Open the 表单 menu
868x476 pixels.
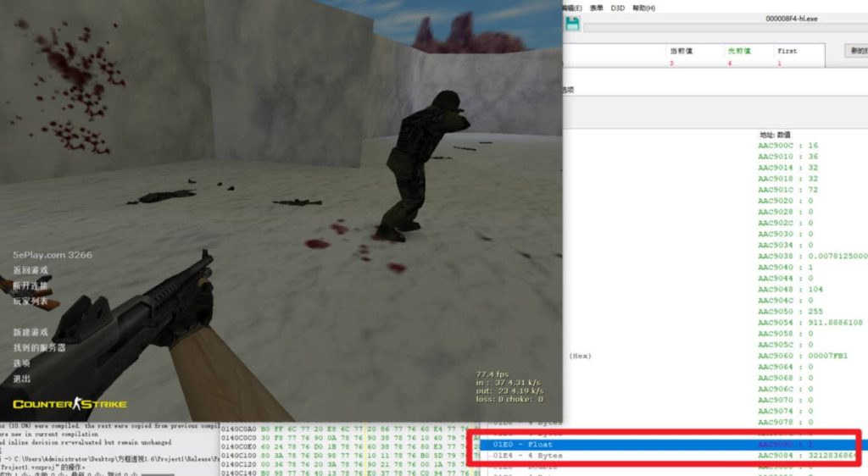pos(596,8)
